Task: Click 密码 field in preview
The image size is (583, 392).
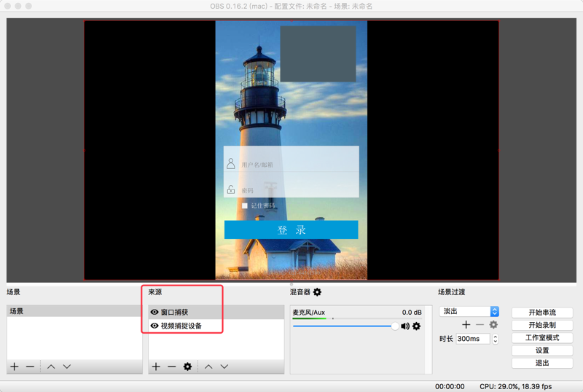Action: [291, 185]
